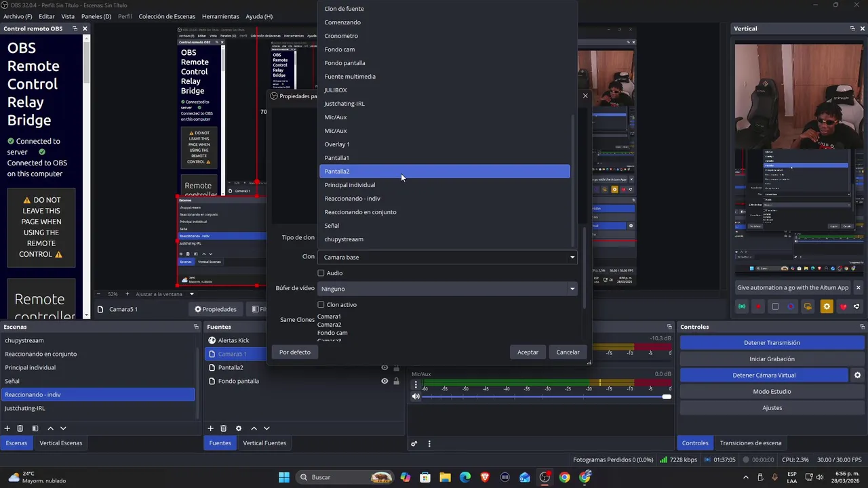Enable the Clon activo checkbox
The height and width of the screenshot is (488, 868).
click(321, 305)
